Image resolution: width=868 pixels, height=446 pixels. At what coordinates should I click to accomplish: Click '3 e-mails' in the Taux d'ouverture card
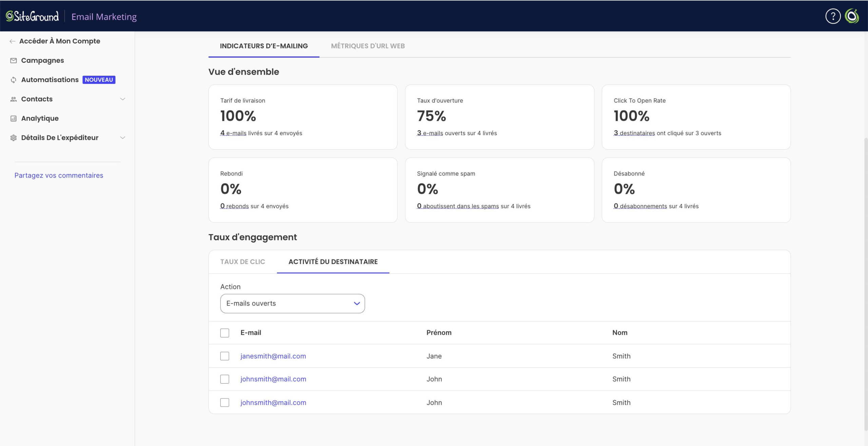tap(430, 133)
